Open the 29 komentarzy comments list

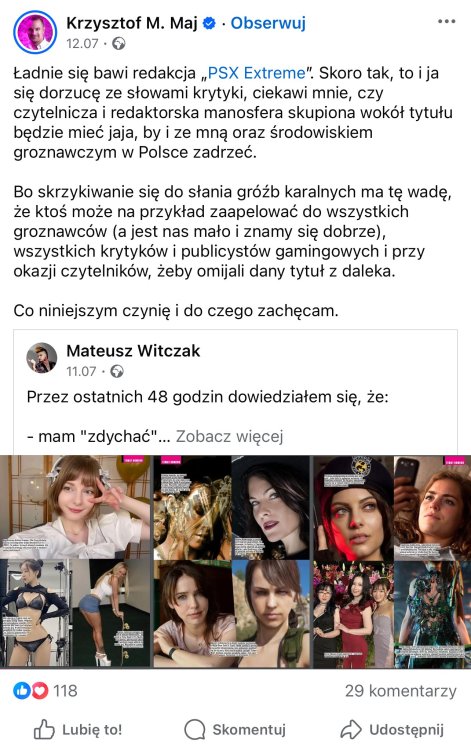pos(401,691)
